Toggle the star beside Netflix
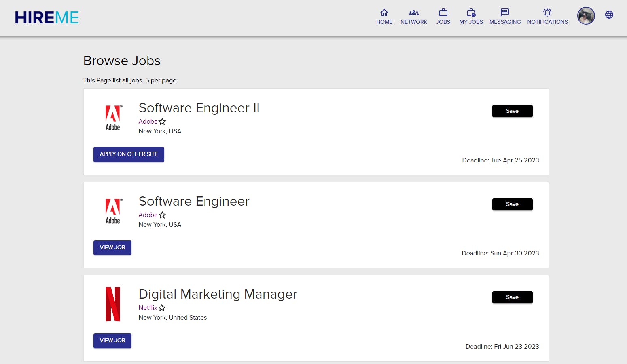The width and height of the screenshot is (627, 364). pyautogui.click(x=162, y=308)
